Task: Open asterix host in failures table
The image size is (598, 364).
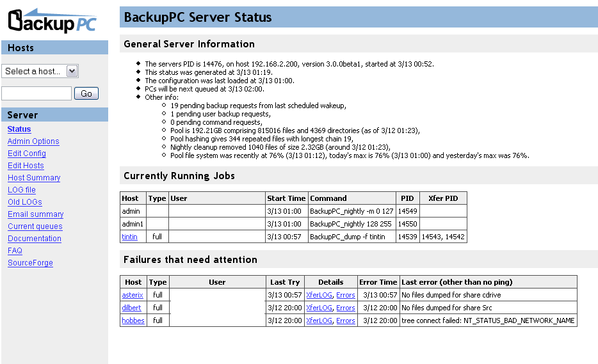Action: [133, 295]
